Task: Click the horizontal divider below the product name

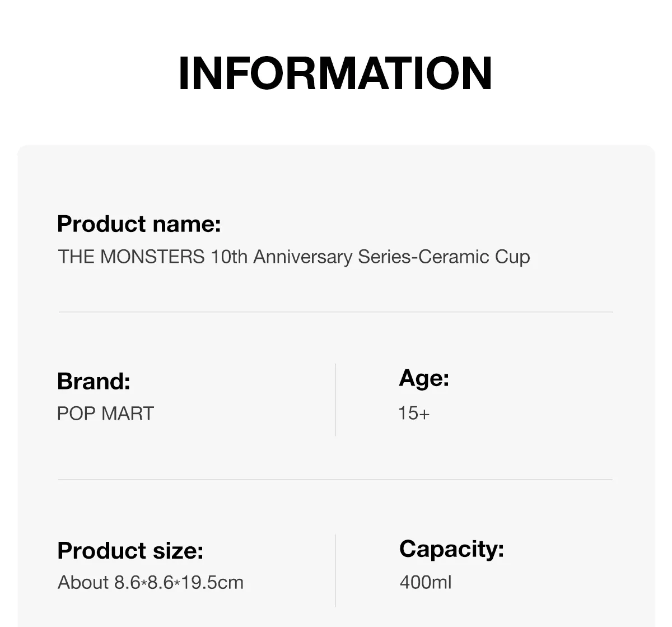Action: click(x=336, y=312)
